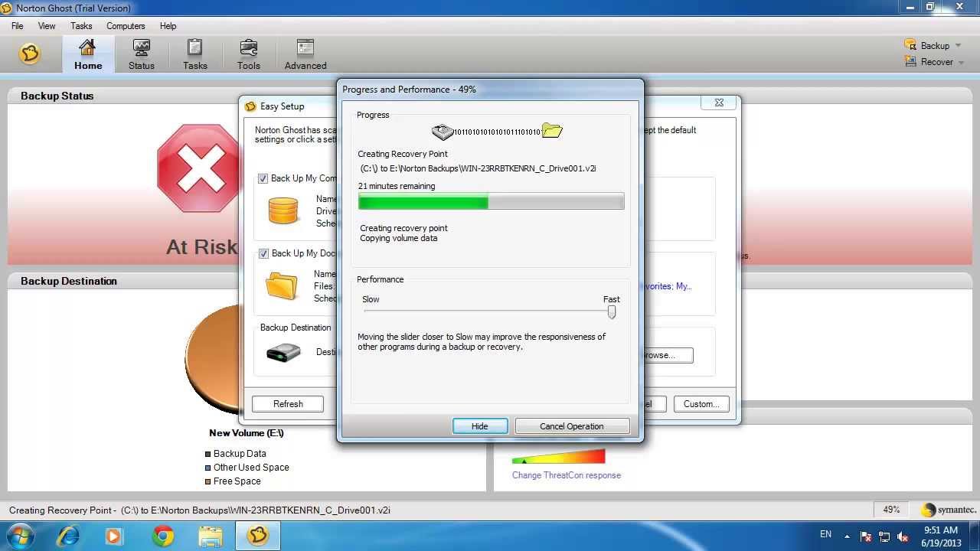Click the database disks icon in Easy Setup
The image size is (980, 551).
[x=283, y=210]
